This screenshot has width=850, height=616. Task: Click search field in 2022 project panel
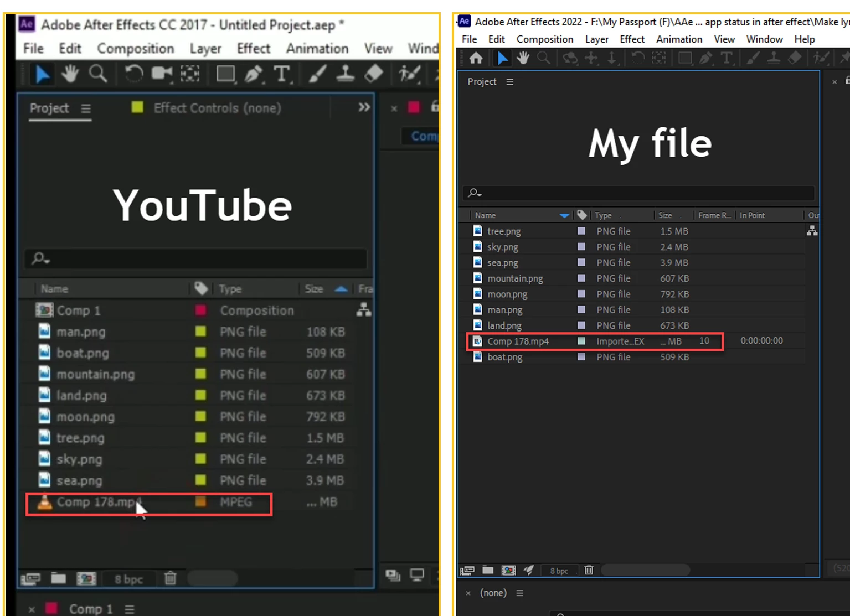(638, 193)
